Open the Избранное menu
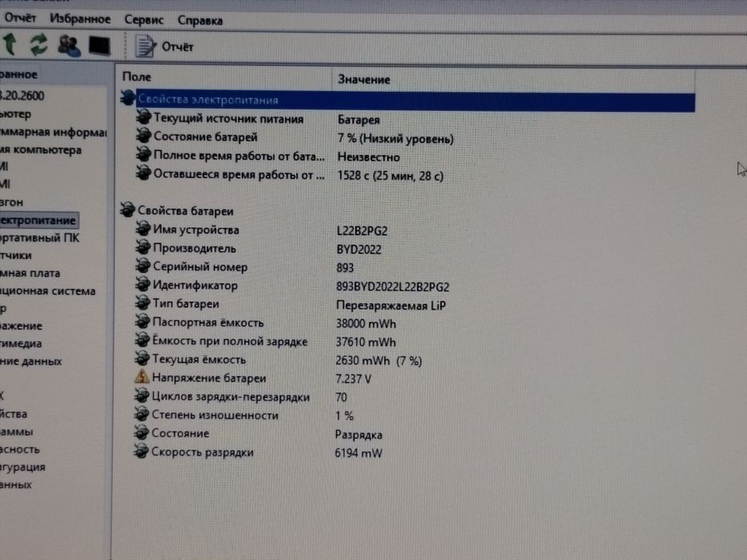Image resolution: width=747 pixels, height=560 pixels. pyautogui.click(x=80, y=19)
